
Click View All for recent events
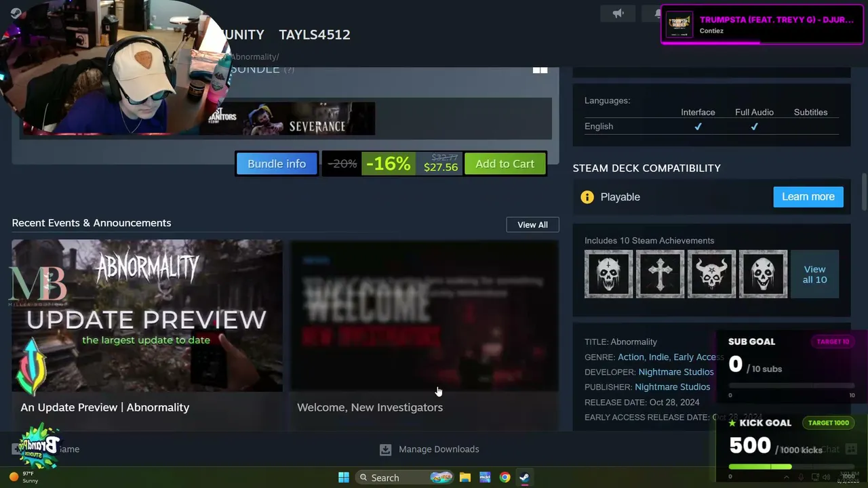pos(532,224)
